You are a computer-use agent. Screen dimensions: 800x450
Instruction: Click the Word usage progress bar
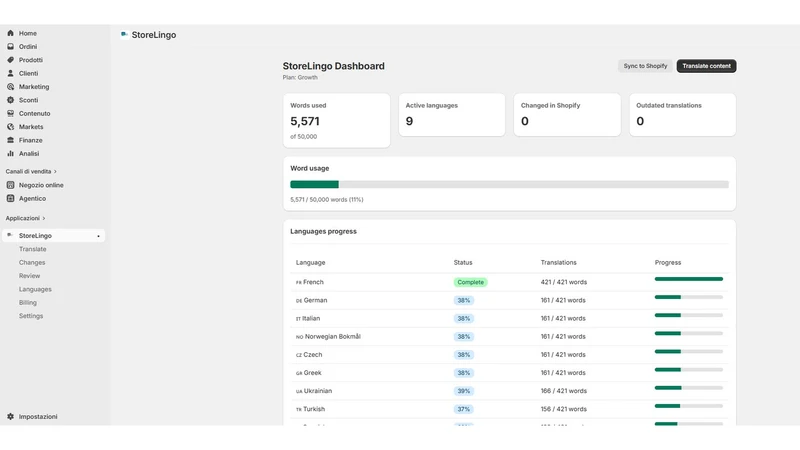(509, 184)
